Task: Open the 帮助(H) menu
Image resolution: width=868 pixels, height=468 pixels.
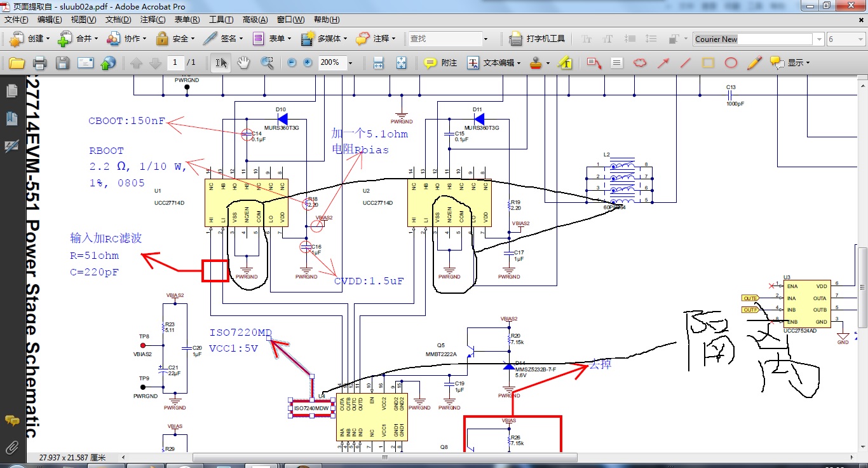Action: click(327, 20)
